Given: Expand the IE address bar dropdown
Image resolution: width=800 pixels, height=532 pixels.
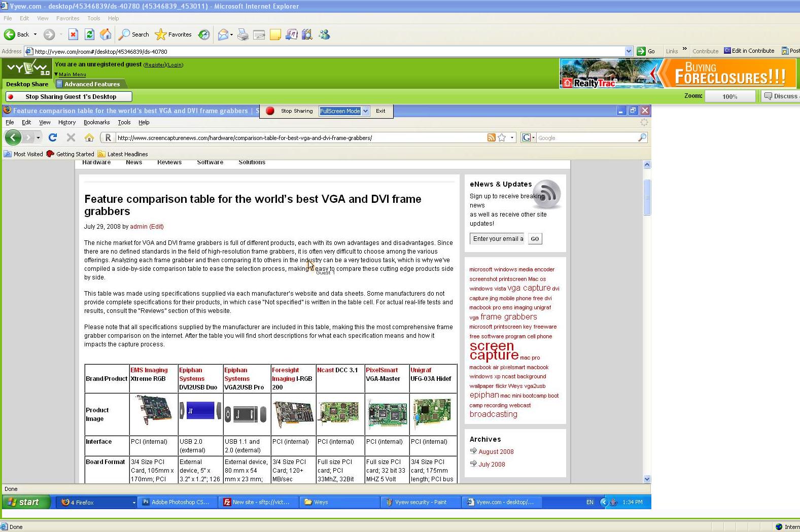Looking at the screenshot, I should pos(629,51).
